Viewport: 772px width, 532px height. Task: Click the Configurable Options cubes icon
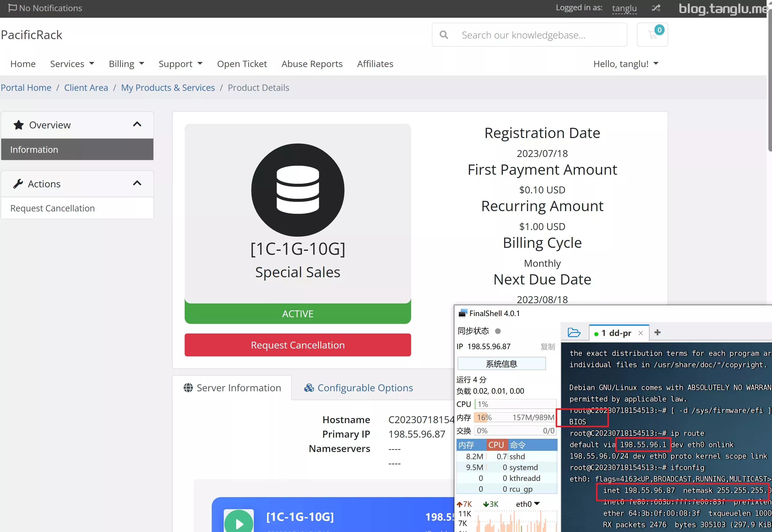[309, 388]
